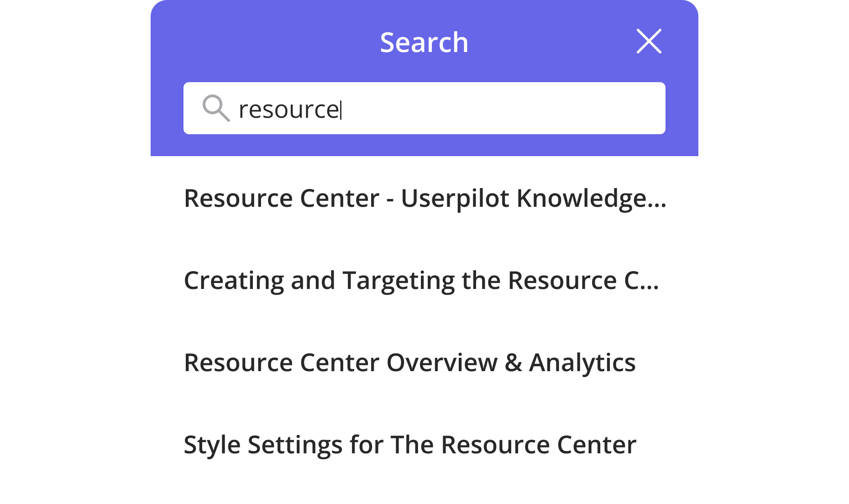
Task: Click the gray search glass inside field
Action: [x=215, y=108]
